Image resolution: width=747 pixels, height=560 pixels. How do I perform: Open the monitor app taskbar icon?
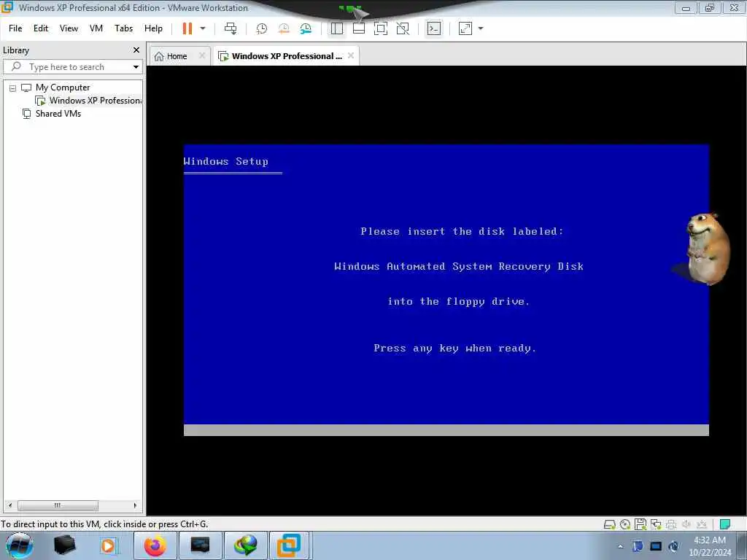[200, 545]
